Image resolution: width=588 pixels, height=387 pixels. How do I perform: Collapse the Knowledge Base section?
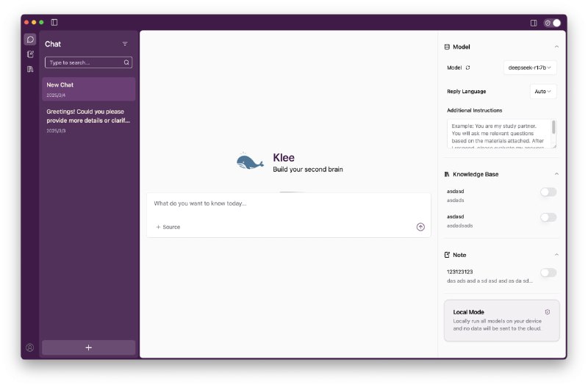pyautogui.click(x=556, y=174)
